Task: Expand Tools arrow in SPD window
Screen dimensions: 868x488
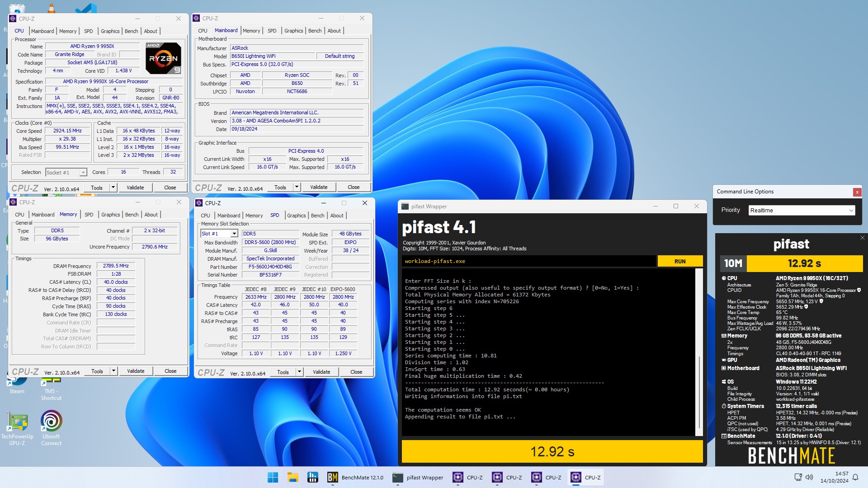Action: pyautogui.click(x=299, y=372)
